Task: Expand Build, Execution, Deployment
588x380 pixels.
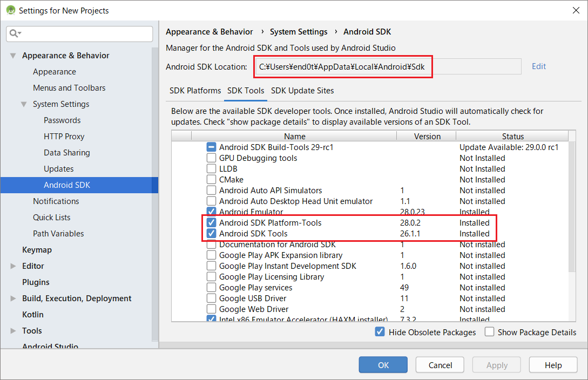Action: point(12,298)
